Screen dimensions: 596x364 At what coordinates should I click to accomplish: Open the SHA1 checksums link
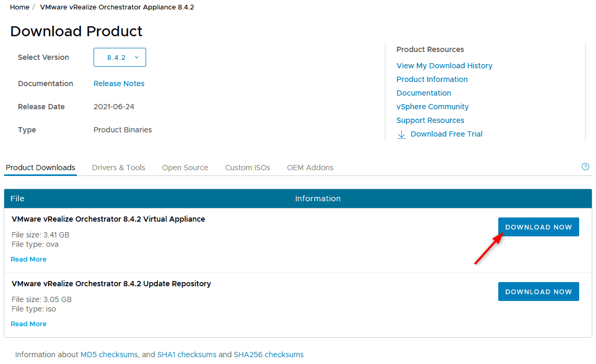click(187, 355)
